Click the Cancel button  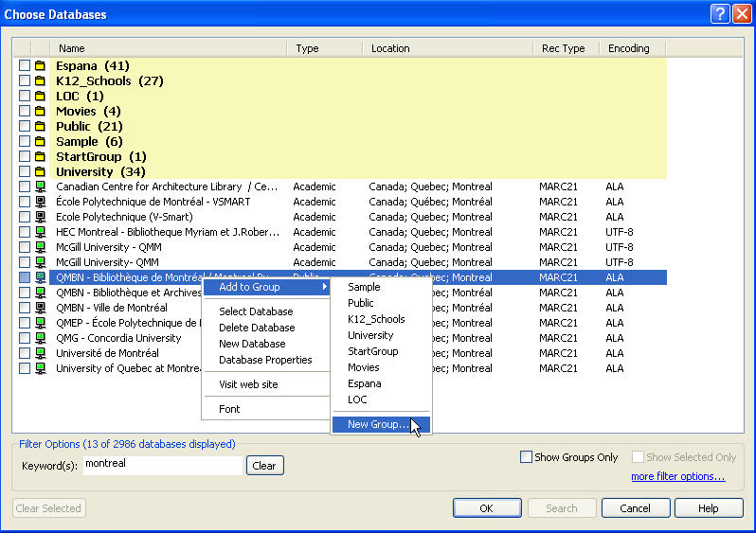pos(635,508)
